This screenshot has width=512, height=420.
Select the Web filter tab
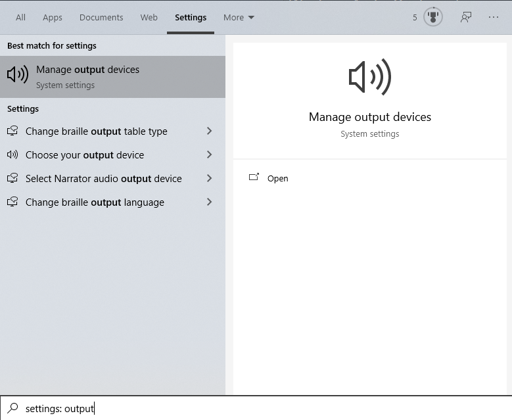point(149,18)
